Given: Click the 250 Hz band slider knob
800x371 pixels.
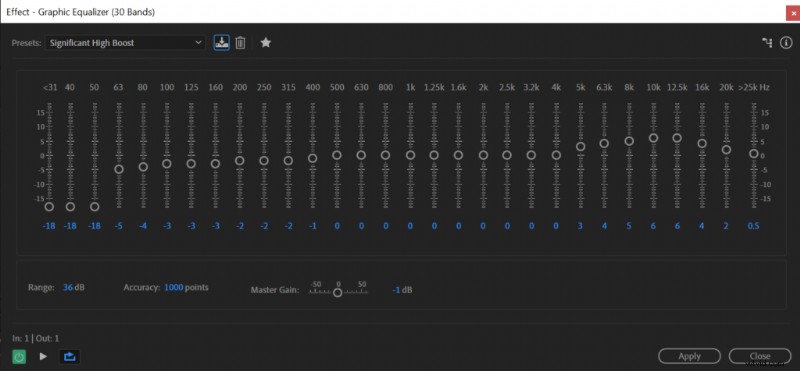Looking at the screenshot, I should click(x=264, y=160).
